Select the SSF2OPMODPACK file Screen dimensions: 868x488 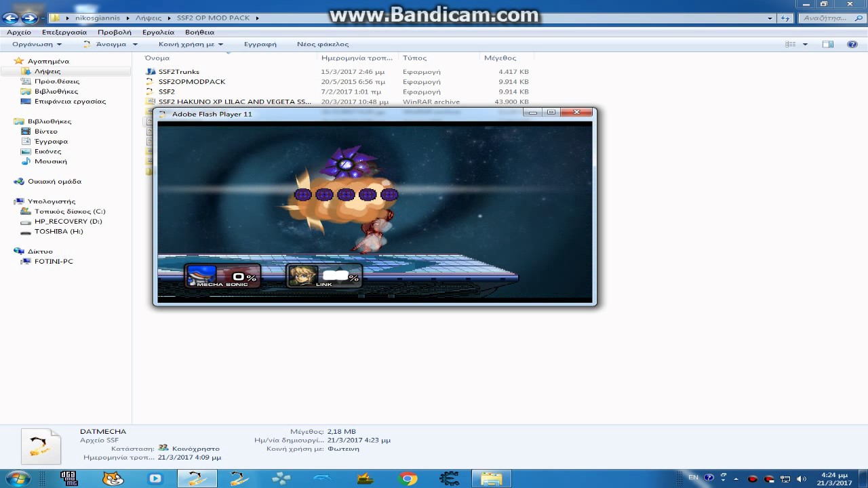tap(191, 82)
